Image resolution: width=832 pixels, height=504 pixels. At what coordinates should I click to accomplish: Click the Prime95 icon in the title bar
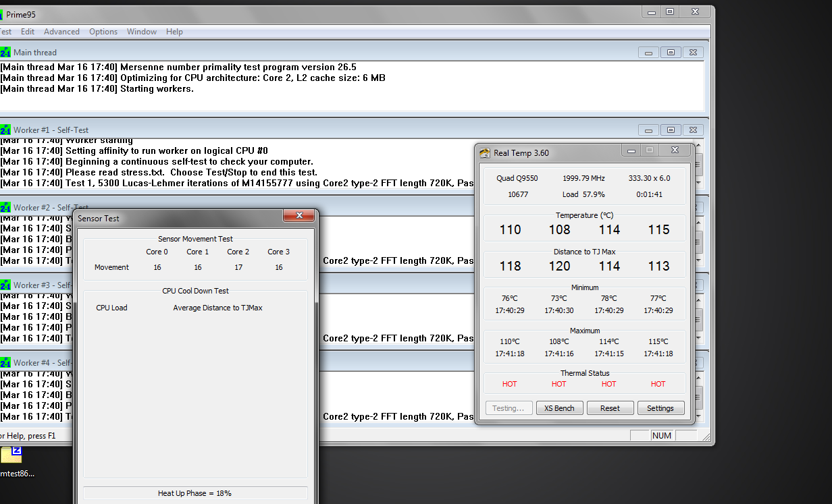pos(1,14)
